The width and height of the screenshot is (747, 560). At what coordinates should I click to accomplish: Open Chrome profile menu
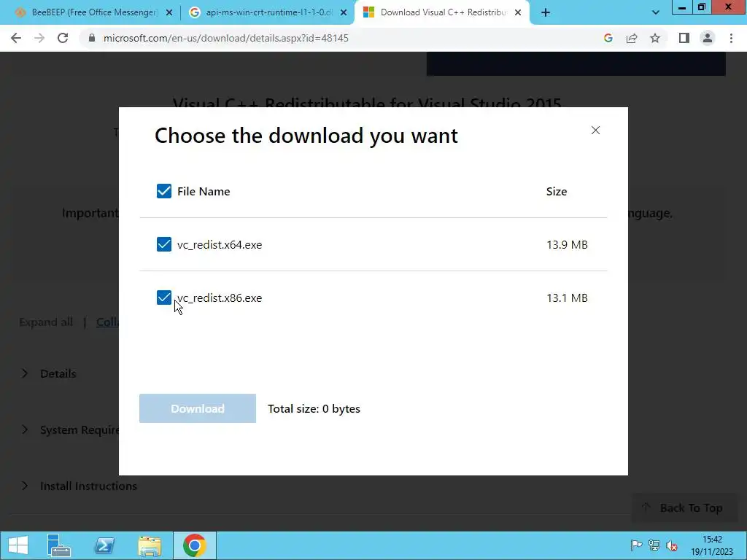(708, 38)
